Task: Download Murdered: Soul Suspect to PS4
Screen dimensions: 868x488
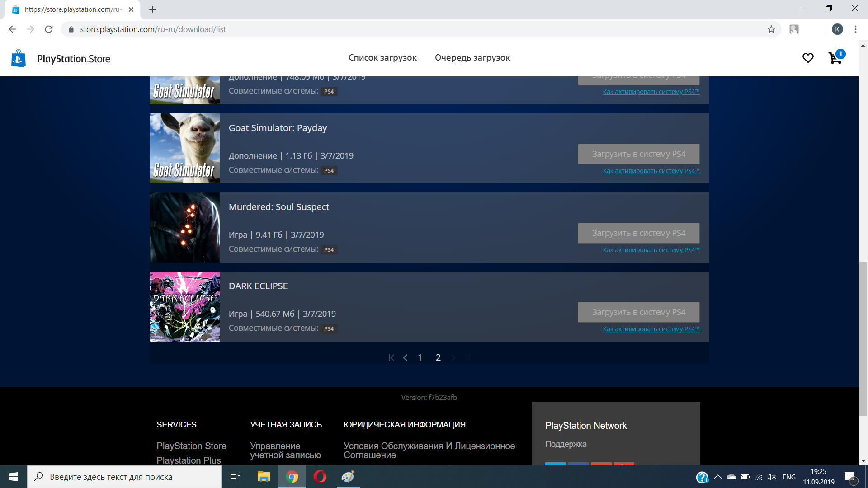Action: coord(638,233)
